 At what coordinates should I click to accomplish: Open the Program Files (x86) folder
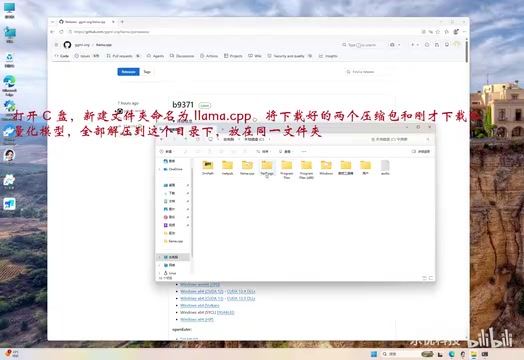[306, 170]
